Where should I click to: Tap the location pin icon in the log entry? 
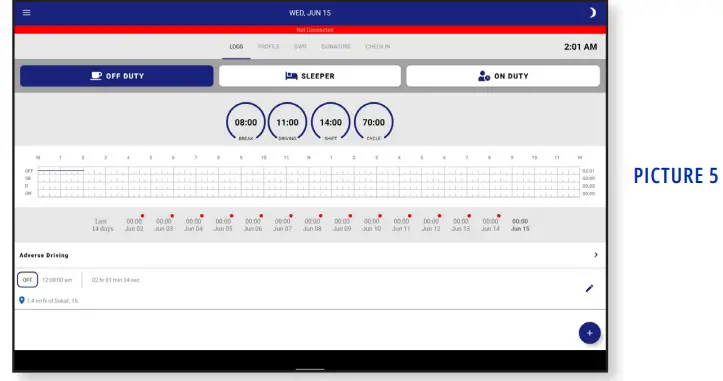(21, 300)
